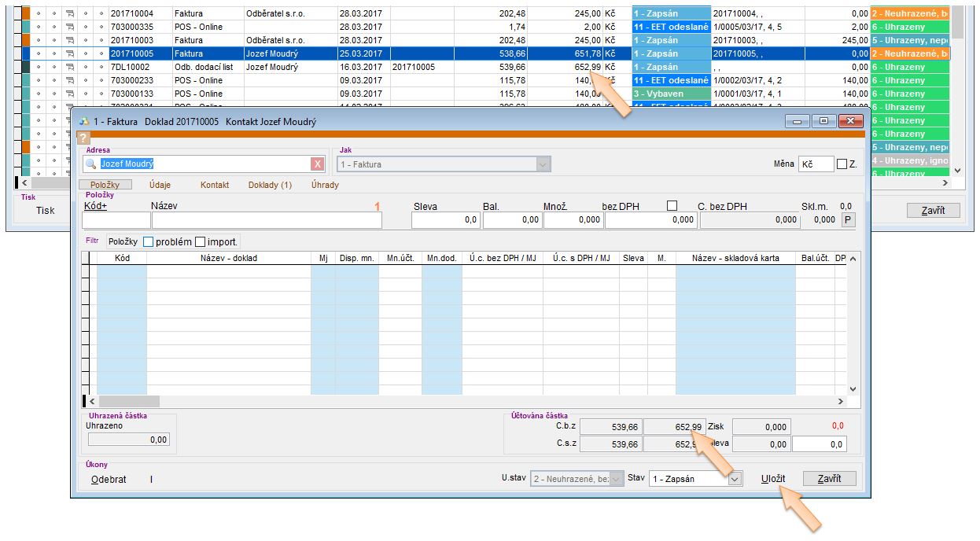
Task: Click the Tisk print button
Action: (46, 210)
